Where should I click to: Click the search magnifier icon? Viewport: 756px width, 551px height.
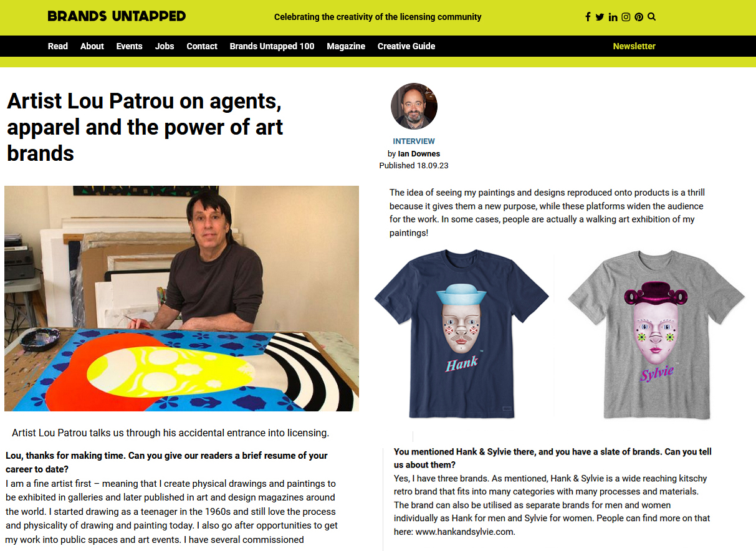[x=651, y=17]
